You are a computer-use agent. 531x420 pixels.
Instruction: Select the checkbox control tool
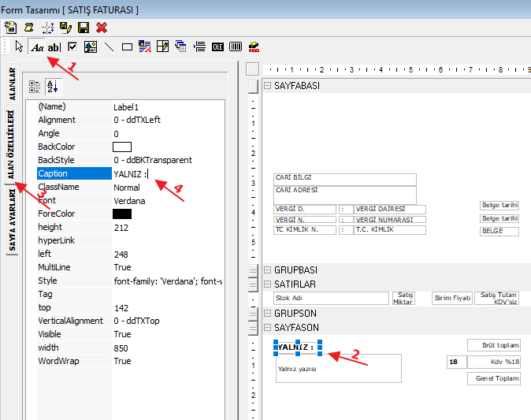[x=72, y=46]
